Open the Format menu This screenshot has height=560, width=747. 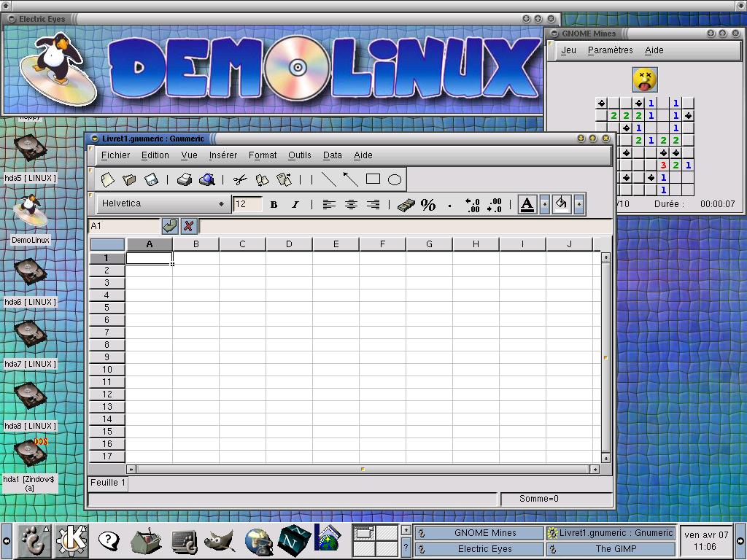(x=263, y=155)
